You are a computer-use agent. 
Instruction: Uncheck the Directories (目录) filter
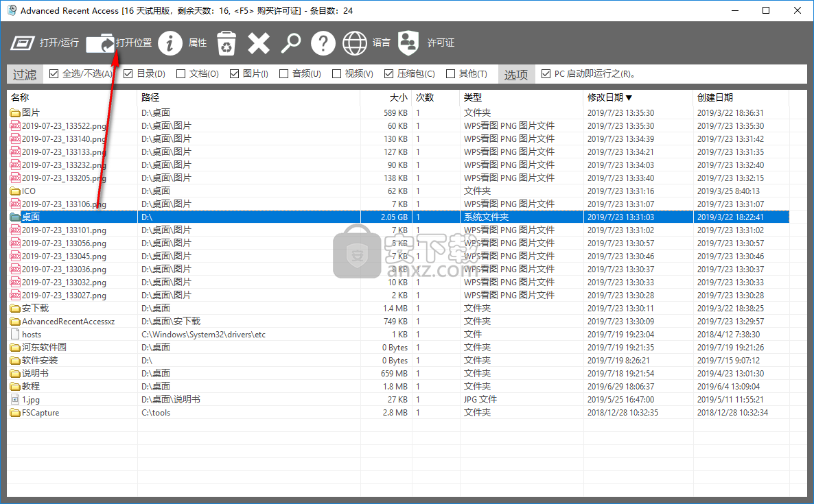tap(128, 73)
